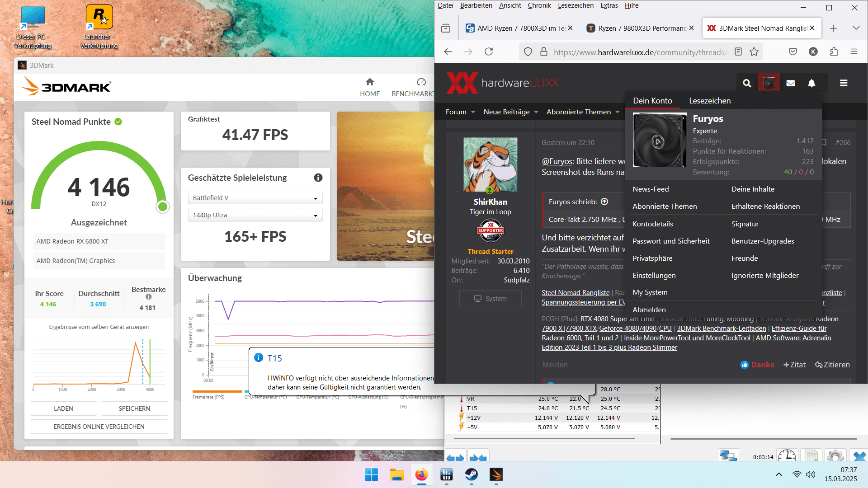Open volume control in system tray

tap(811, 474)
